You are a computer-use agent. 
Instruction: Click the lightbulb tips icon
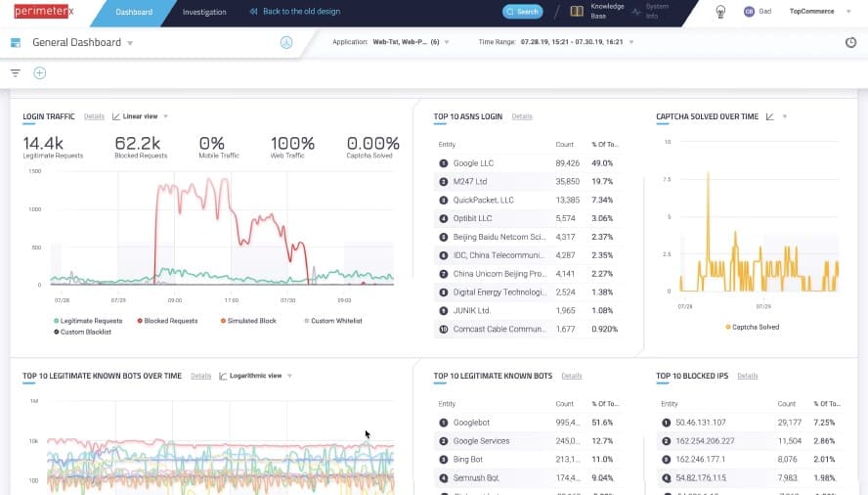pos(721,12)
